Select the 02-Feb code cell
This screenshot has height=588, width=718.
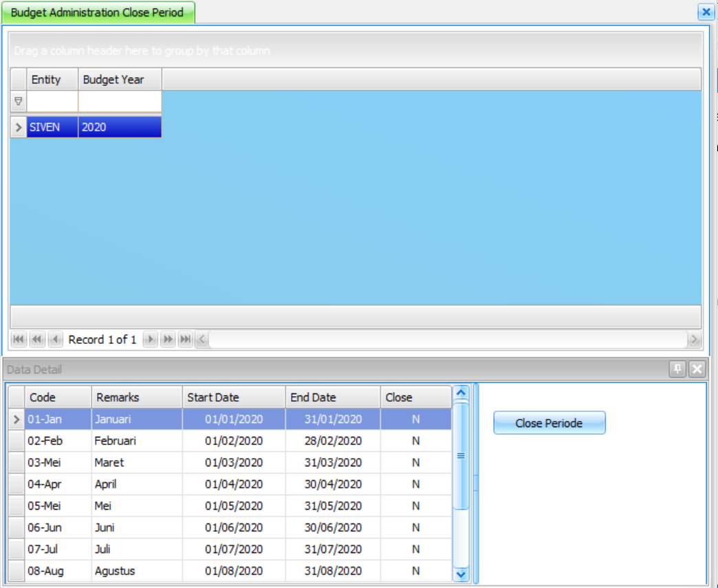click(x=58, y=441)
